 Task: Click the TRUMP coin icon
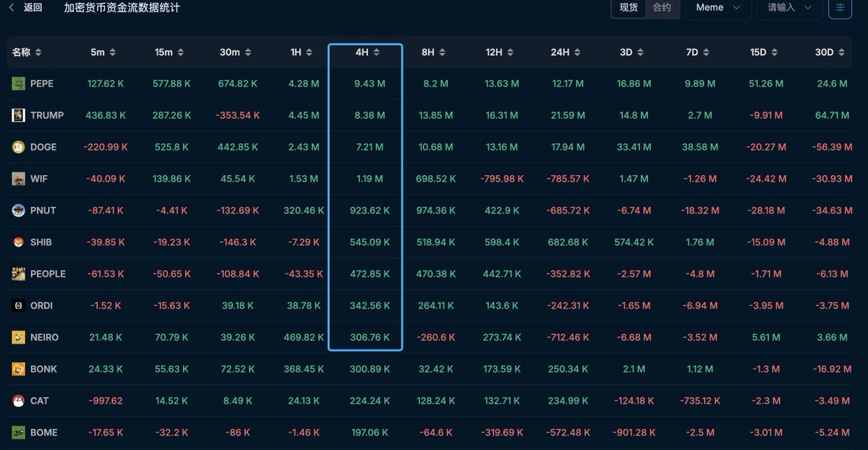point(19,116)
